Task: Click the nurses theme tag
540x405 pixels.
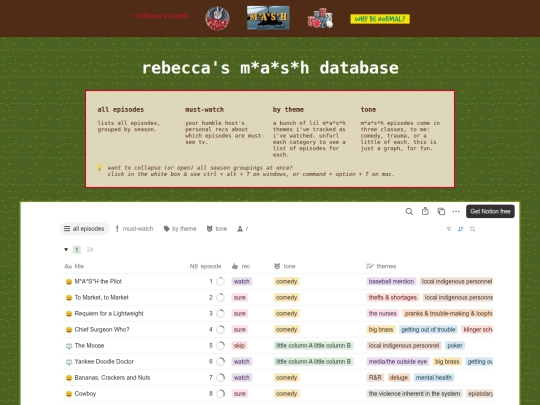Action: [x=383, y=313]
